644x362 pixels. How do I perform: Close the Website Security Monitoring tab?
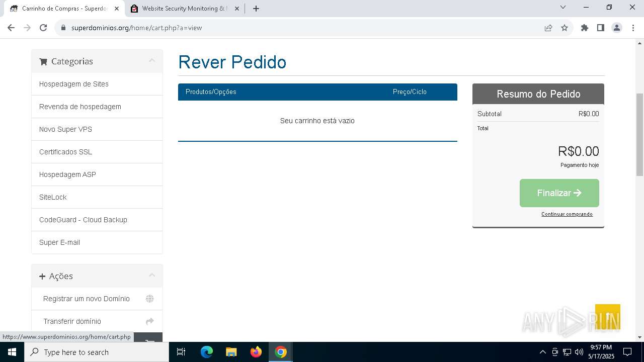tap(237, 9)
